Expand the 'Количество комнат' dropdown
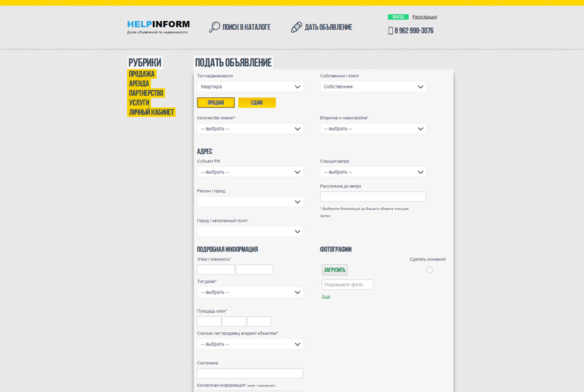The image size is (584, 392). (250, 129)
